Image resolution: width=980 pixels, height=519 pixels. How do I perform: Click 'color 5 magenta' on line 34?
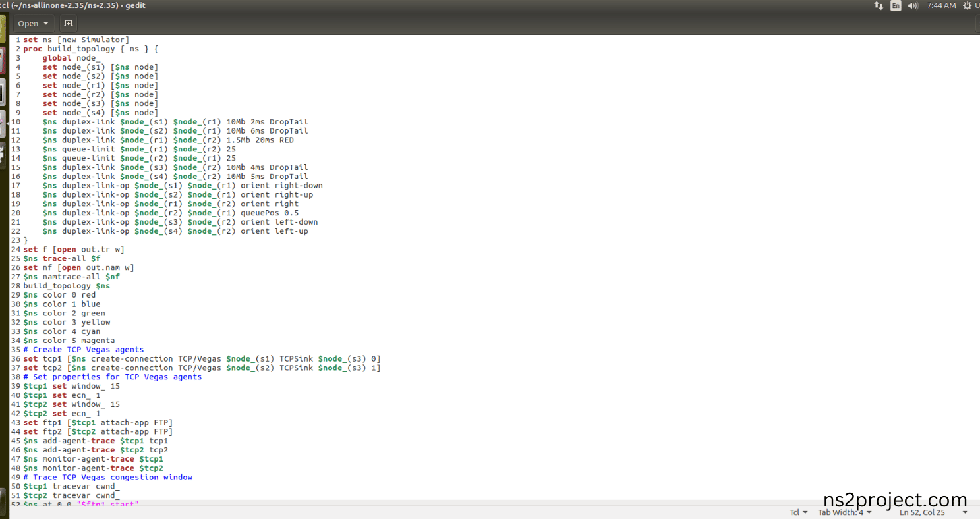pyautogui.click(x=79, y=341)
